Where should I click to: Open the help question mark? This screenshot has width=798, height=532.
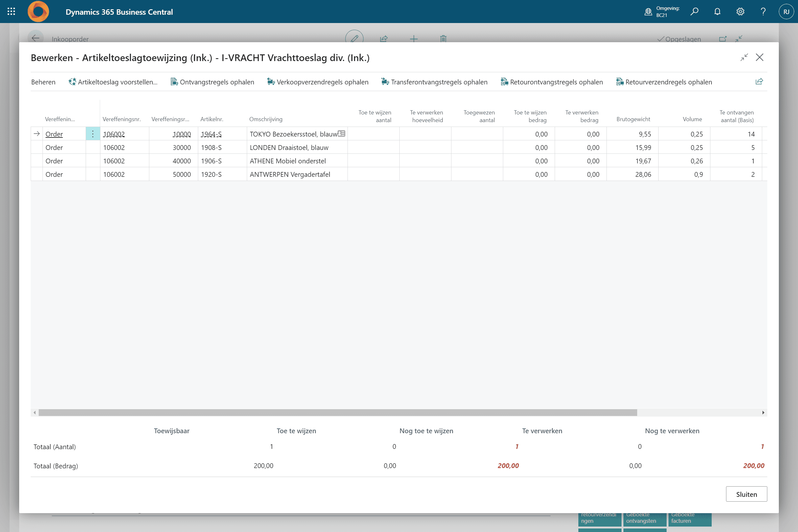(763, 12)
